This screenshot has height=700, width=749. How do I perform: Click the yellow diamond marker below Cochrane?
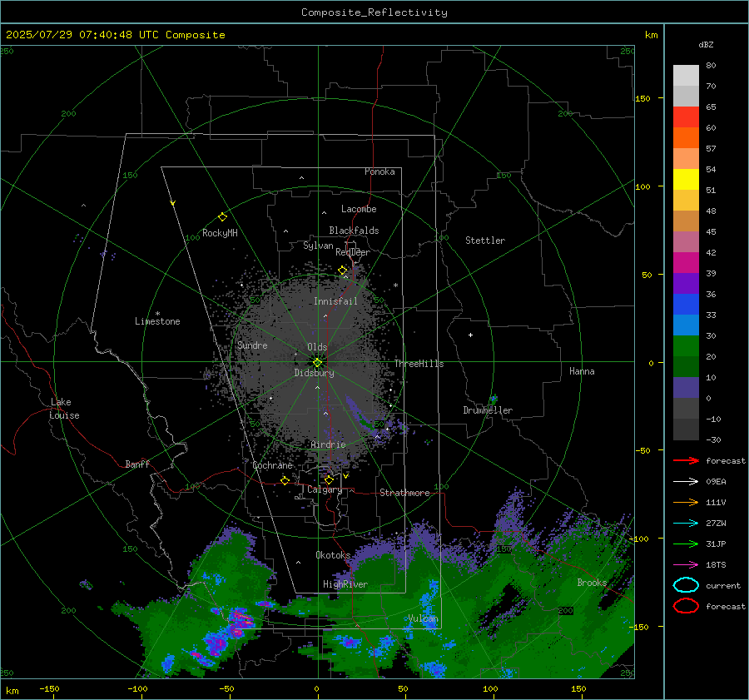click(285, 481)
